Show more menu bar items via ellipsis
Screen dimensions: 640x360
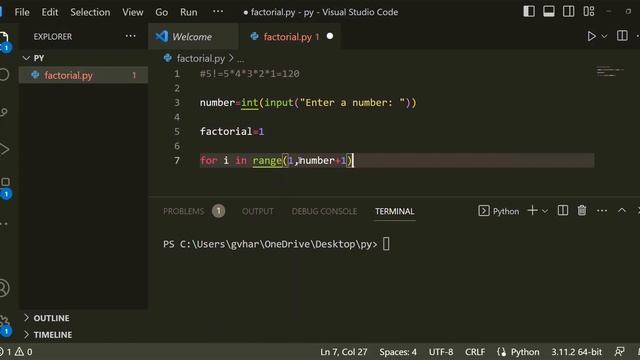(218, 11)
